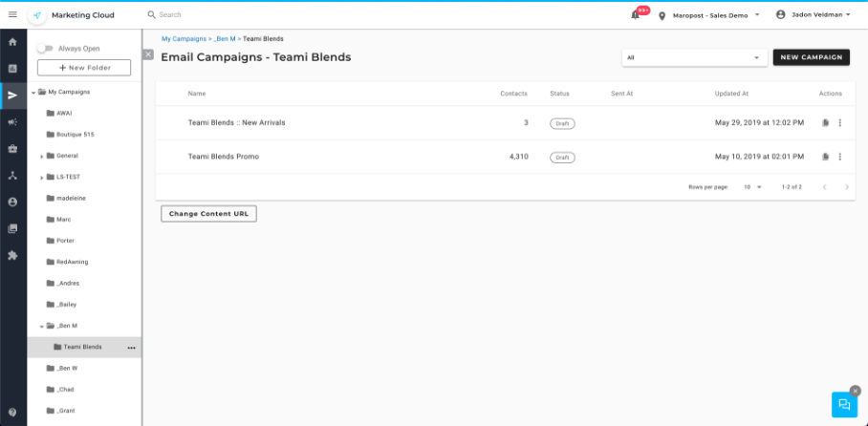Viewport: 868px width, 426px height.
Task: Change rows per page dropdown
Action: (x=752, y=187)
